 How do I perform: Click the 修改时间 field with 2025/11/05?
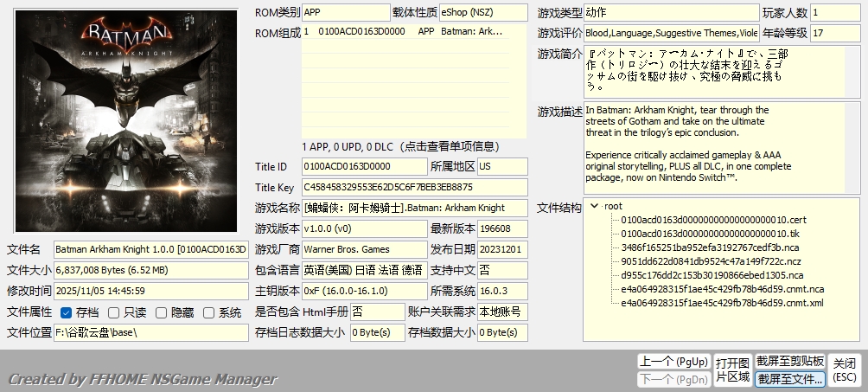151,291
